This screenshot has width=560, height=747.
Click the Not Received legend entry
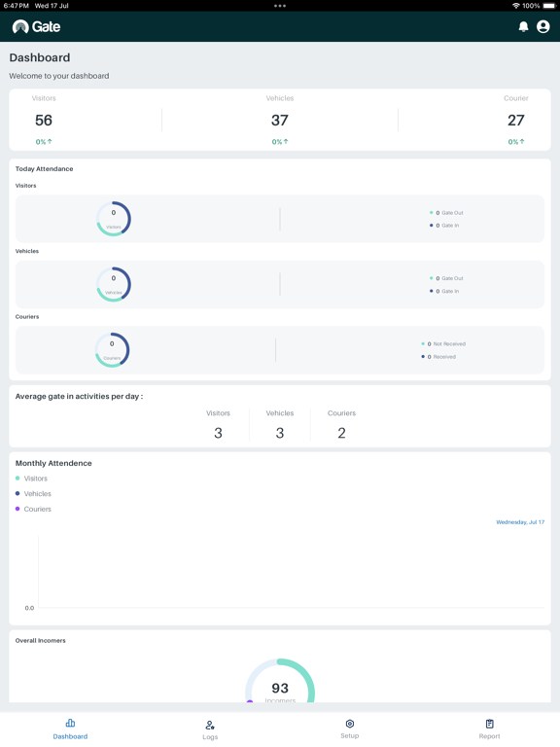click(443, 344)
